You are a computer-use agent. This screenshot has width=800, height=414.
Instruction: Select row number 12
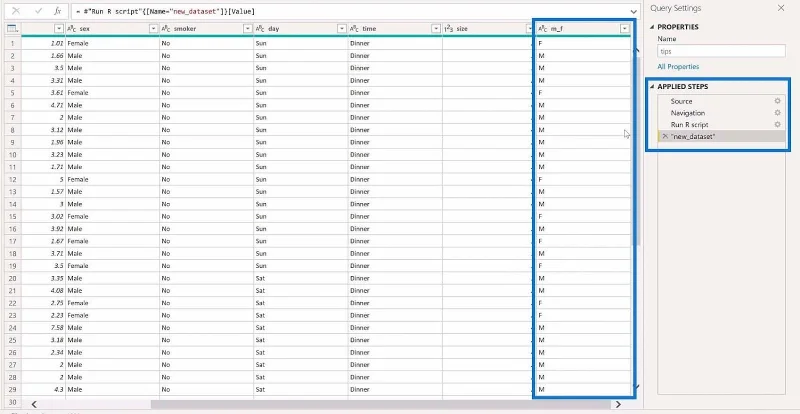13,180
